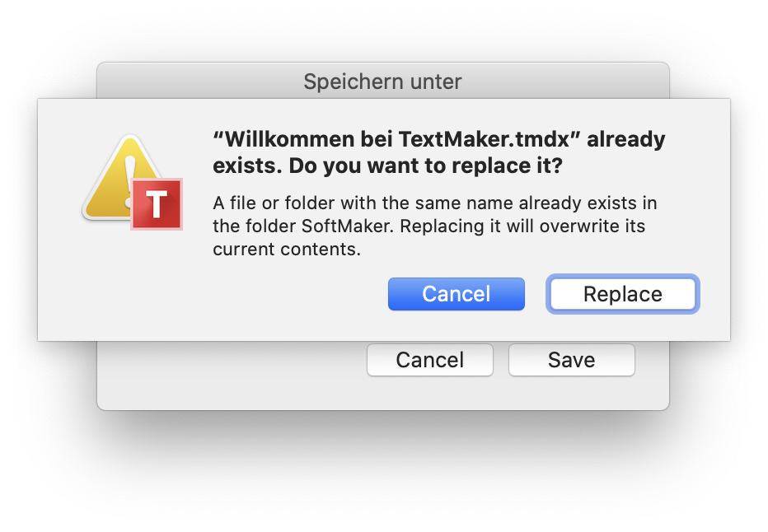Click the word "unter" in the dialog title
The image size is (768, 532).
[x=436, y=82]
